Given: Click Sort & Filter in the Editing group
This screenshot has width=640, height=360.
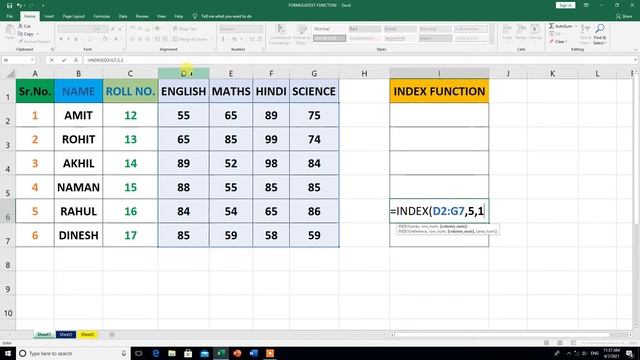Looking at the screenshot, I should [585, 34].
